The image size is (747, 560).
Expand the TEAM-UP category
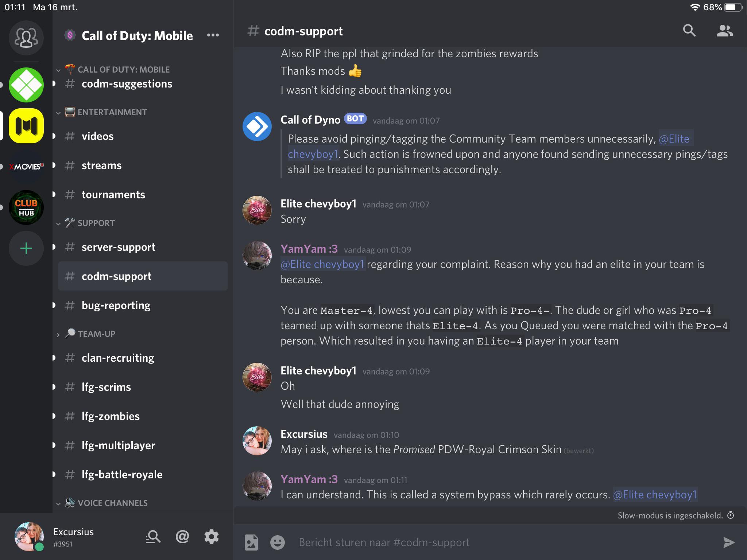(x=90, y=334)
